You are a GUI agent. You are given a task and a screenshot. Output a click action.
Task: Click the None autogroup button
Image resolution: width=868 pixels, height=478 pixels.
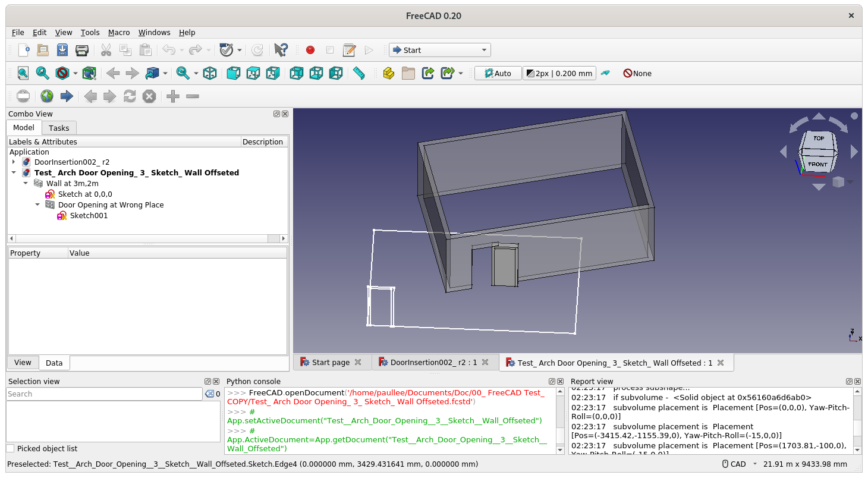pyautogui.click(x=637, y=73)
